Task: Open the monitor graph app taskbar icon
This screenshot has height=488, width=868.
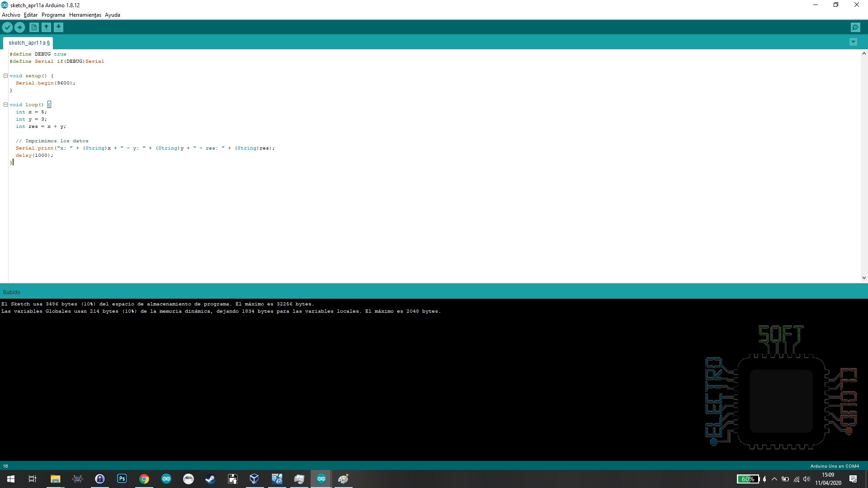Action: point(299,479)
